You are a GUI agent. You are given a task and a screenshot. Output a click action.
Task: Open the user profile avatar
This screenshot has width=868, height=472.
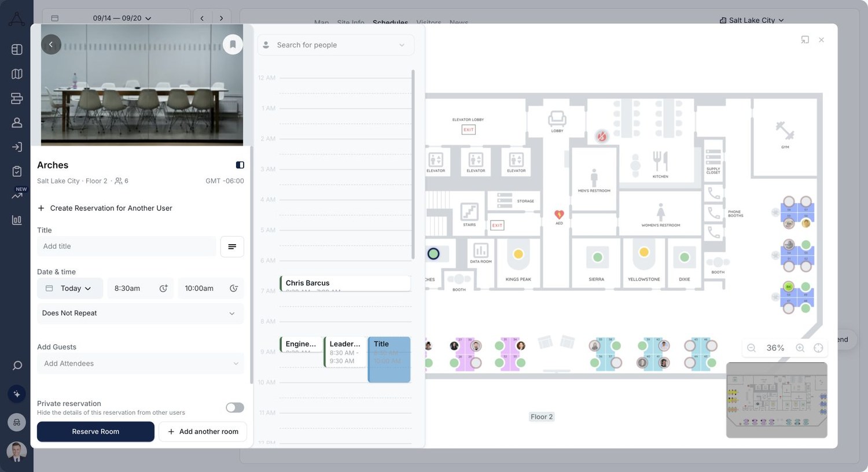tap(16, 452)
